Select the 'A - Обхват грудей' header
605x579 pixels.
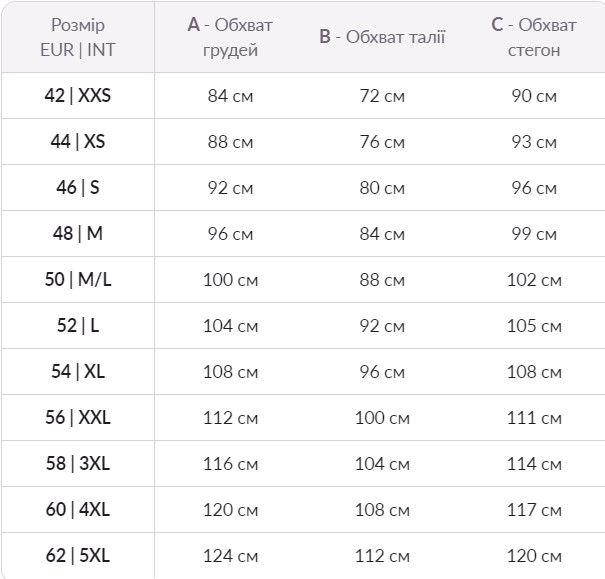tap(230, 37)
